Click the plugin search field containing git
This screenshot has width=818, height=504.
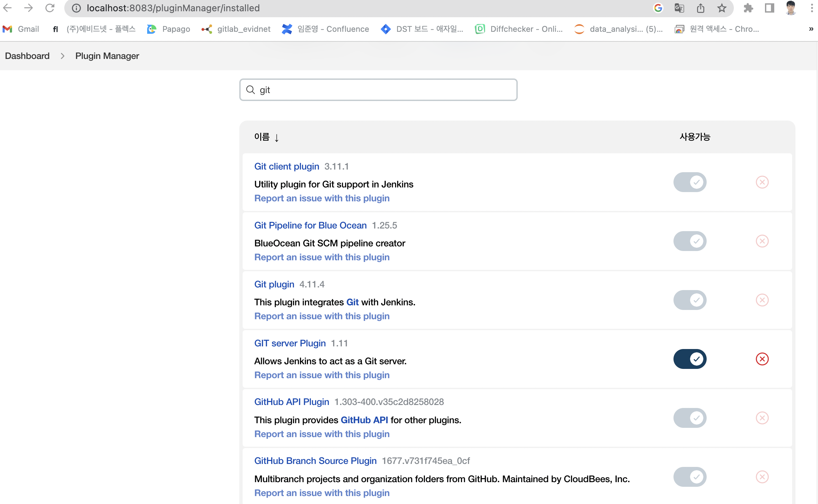point(384,90)
